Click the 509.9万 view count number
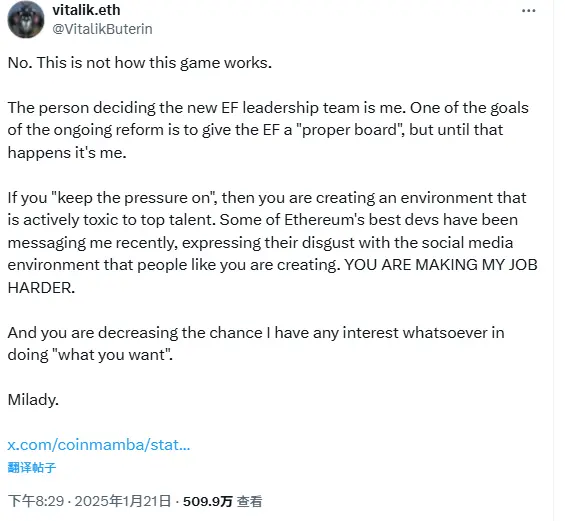Screen dimensions: 565x521 pos(208,501)
